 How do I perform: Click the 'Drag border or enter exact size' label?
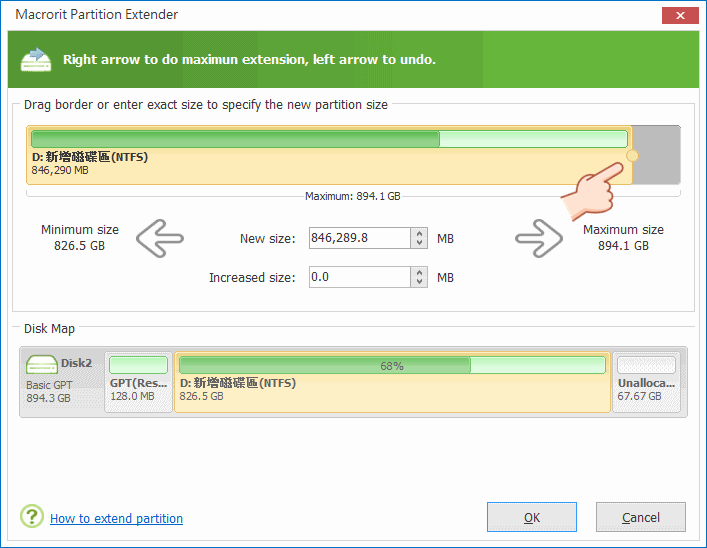206,105
